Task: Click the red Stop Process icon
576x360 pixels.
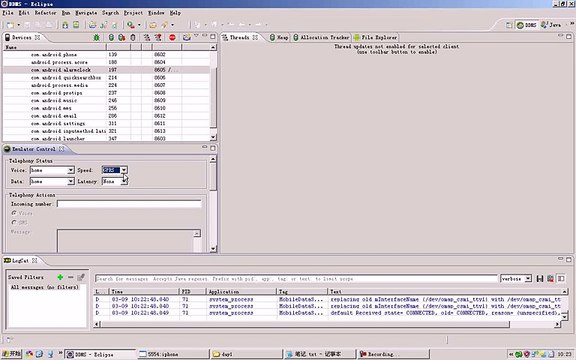Action: 172,37
